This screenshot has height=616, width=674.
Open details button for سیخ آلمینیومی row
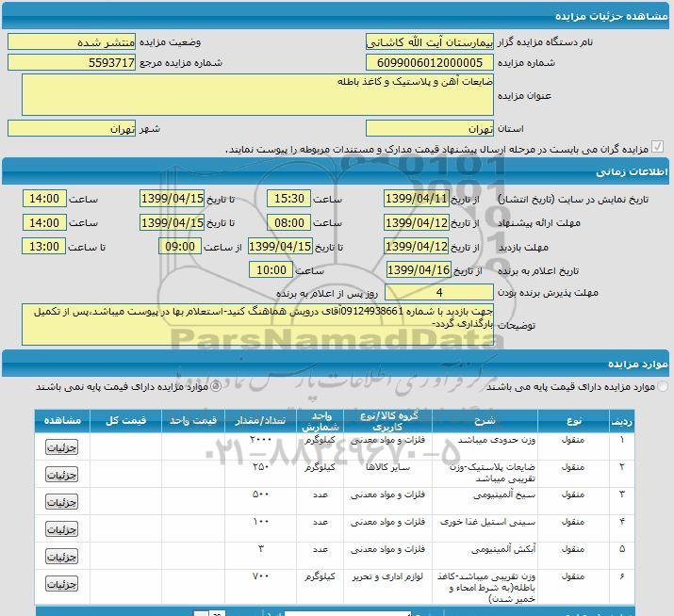point(62,502)
